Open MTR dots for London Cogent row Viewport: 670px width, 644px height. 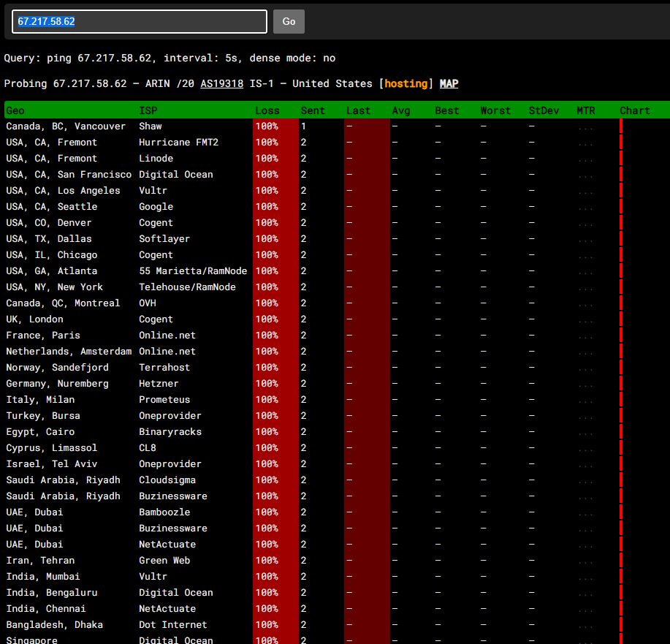coord(585,320)
